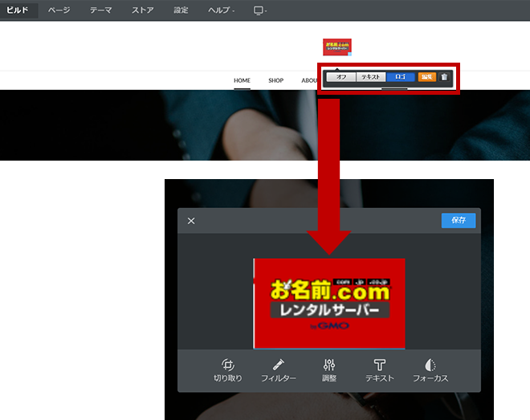Open the ストア tab
Image resolution: width=530 pixels, height=420 pixels.
[143, 10]
